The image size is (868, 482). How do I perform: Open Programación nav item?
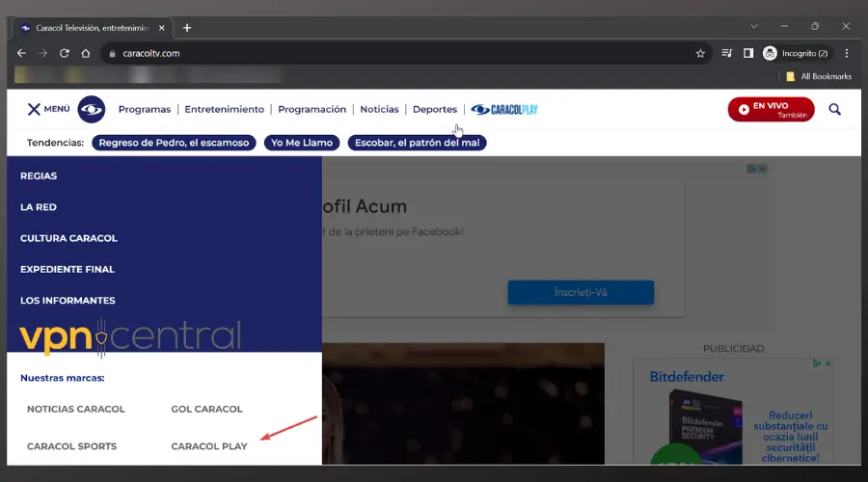pos(312,109)
